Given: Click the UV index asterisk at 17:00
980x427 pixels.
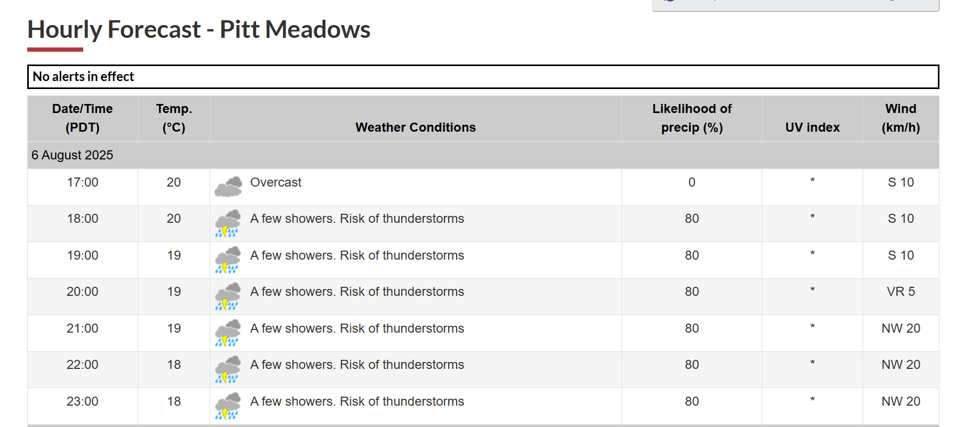Looking at the screenshot, I should pyautogui.click(x=812, y=181).
